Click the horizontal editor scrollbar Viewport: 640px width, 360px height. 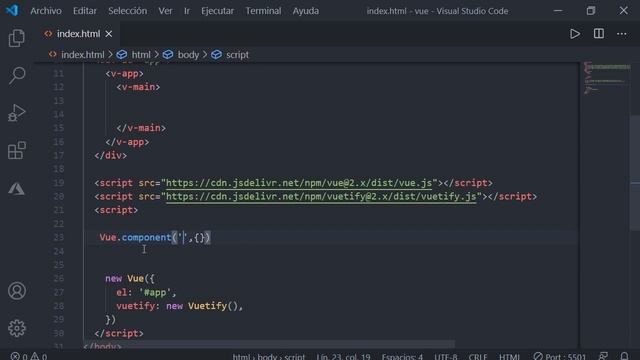[x=269, y=344]
